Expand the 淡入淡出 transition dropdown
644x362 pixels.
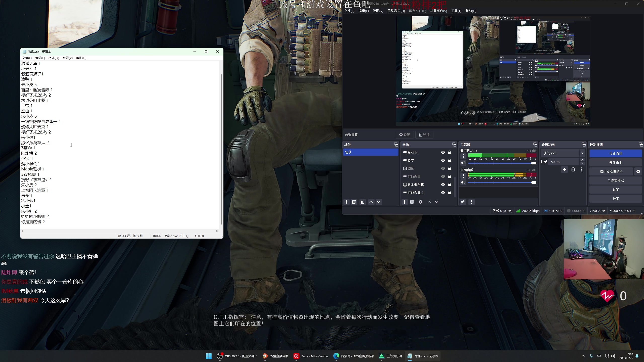click(582, 153)
